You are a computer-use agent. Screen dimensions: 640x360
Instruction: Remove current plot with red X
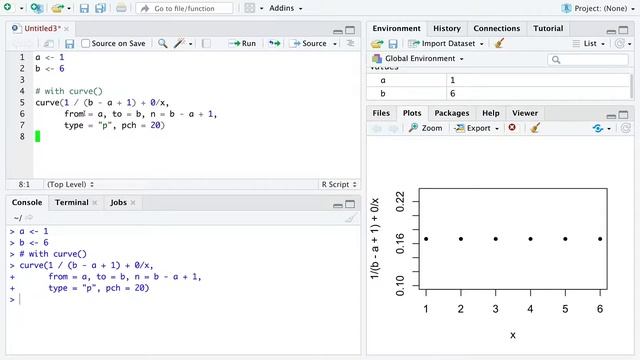tap(512, 128)
